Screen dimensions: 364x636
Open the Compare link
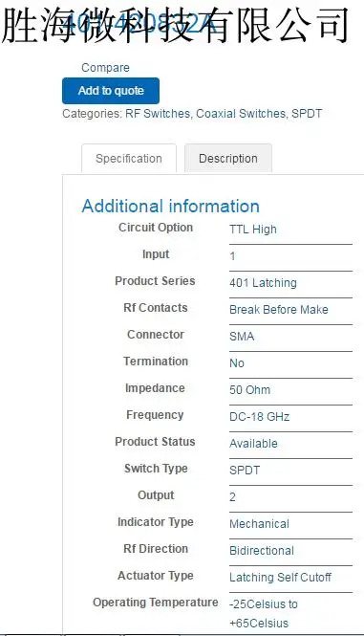click(105, 68)
